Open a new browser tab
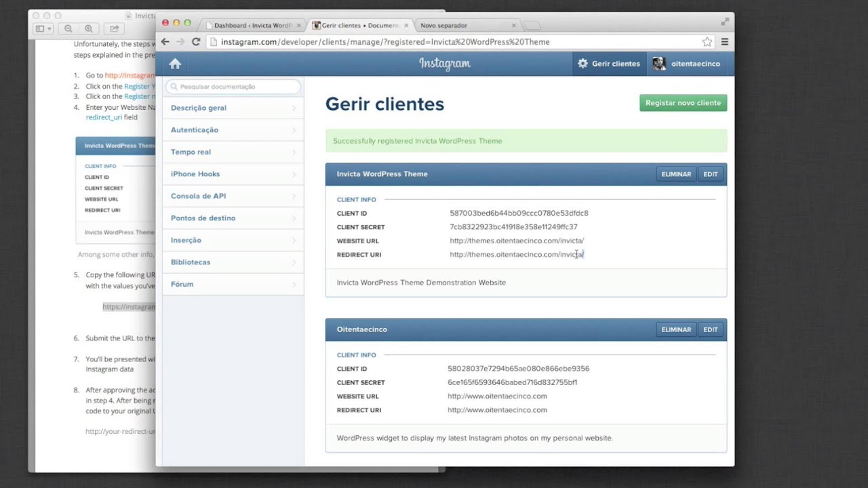The height and width of the screenshot is (488, 868). tap(532, 26)
